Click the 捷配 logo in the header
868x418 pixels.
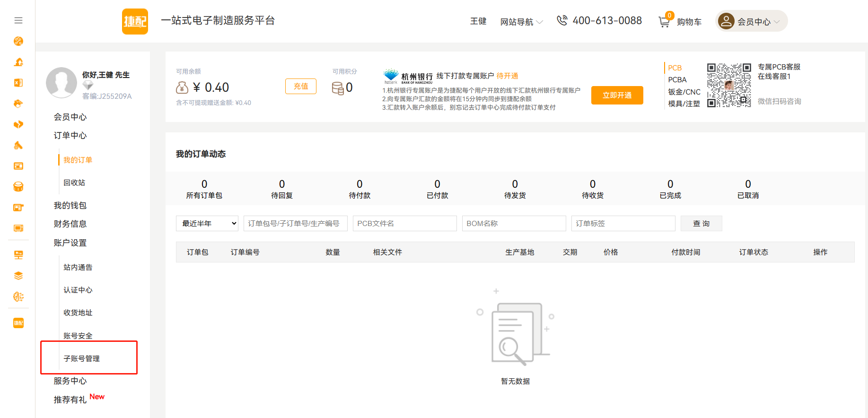[135, 21]
